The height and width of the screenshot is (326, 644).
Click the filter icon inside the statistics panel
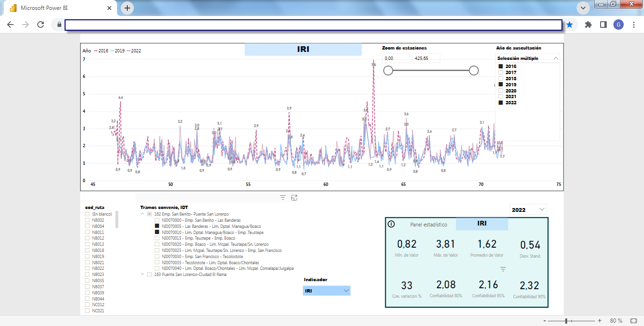(503, 269)
